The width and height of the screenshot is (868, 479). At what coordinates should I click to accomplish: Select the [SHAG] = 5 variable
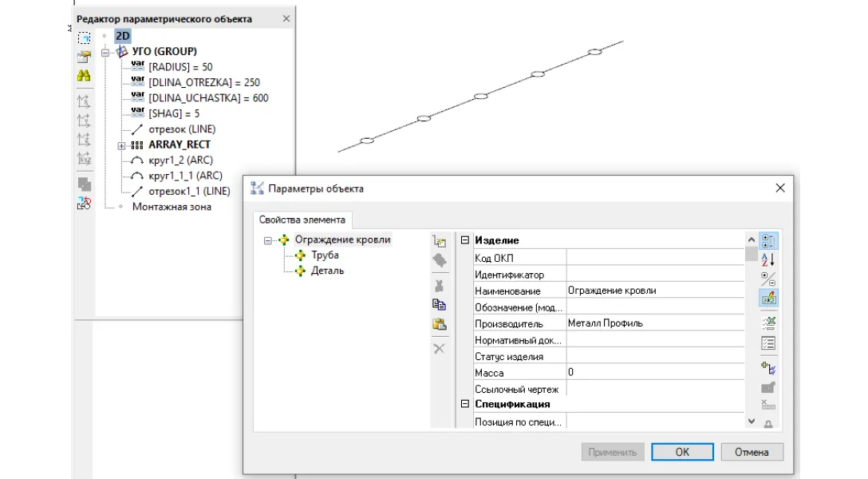tap(174, 113)
